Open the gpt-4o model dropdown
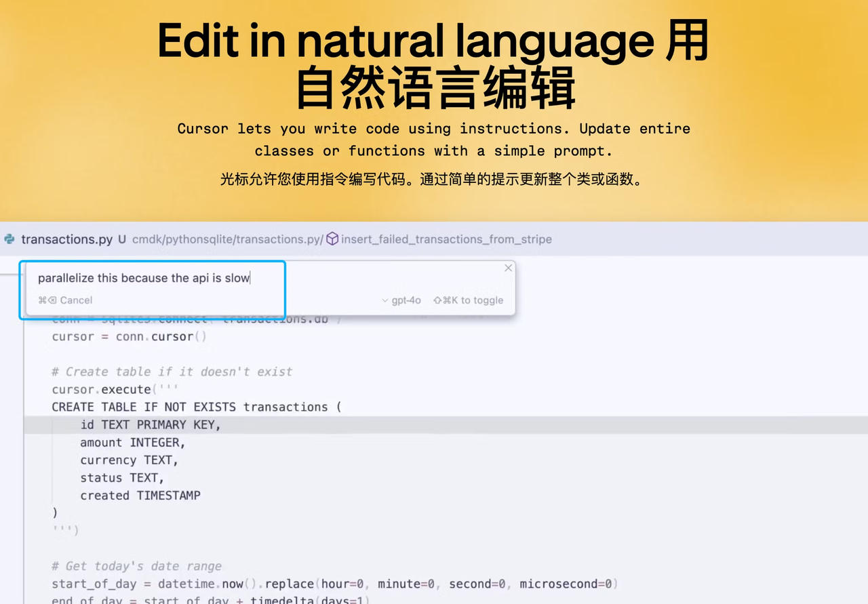868x604 pixels. [x=401, y=300]
